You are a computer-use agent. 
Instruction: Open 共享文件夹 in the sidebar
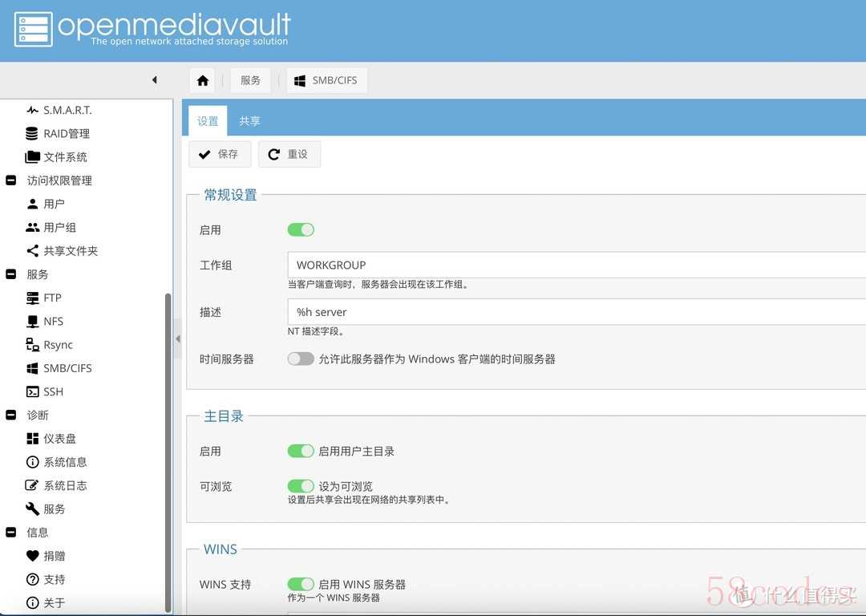point(71,251)
